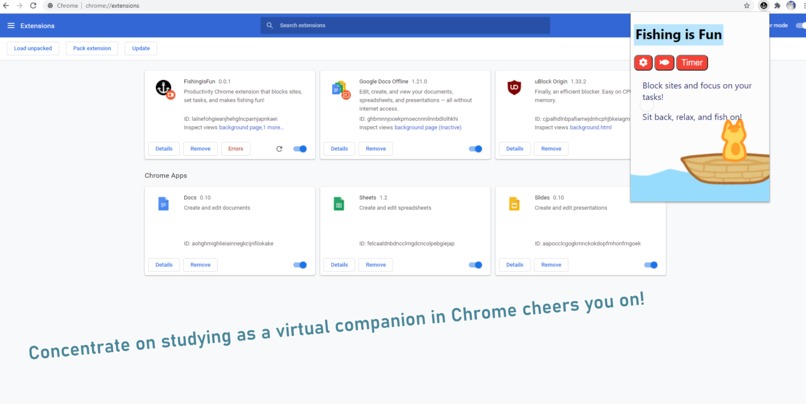This screenshot has width=806, height=404.
Task: Click Load unpacked button
Action: (33, 48)
